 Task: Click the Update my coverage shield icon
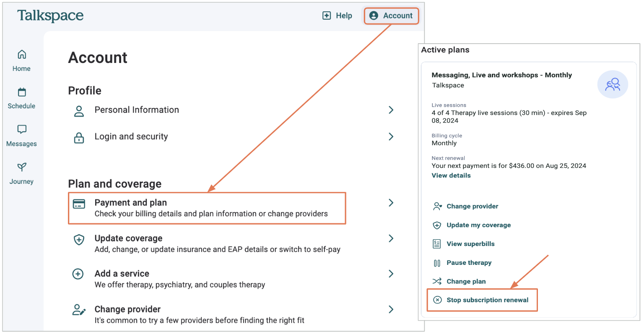pyautogui.click(x=437, y=225)
